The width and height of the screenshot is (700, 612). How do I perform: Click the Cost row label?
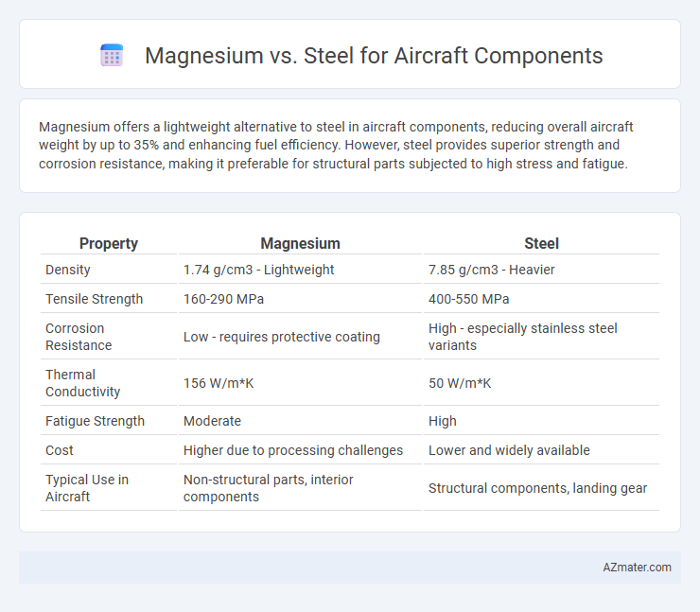click(60, 450)
